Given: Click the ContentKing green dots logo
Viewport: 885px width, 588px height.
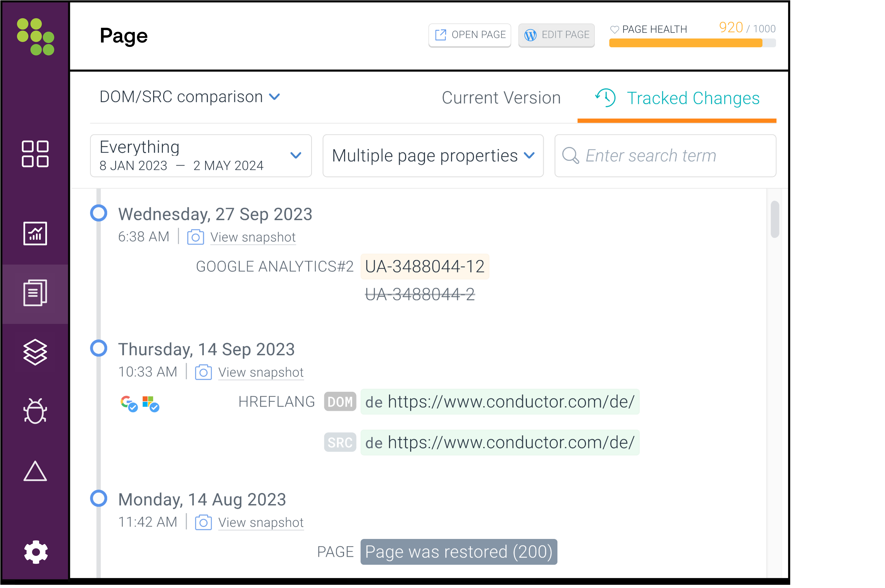Looking at the screenshot, I should pyautogui.click(x=36, y=37).
